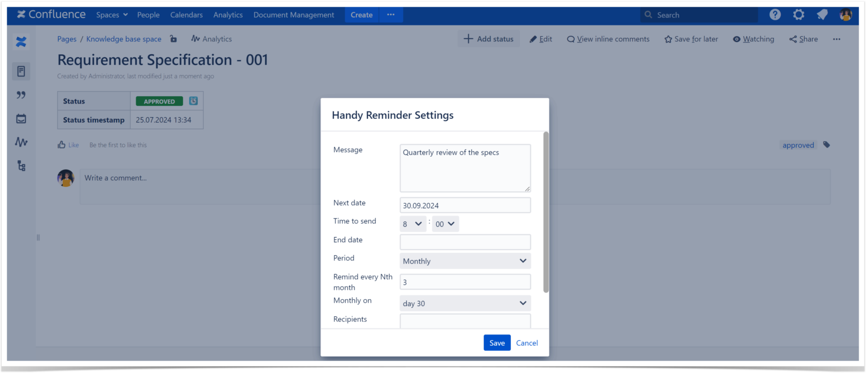Click the Recipients field
The height and width of the screenshot is (374, 868).
coord(465,321)
